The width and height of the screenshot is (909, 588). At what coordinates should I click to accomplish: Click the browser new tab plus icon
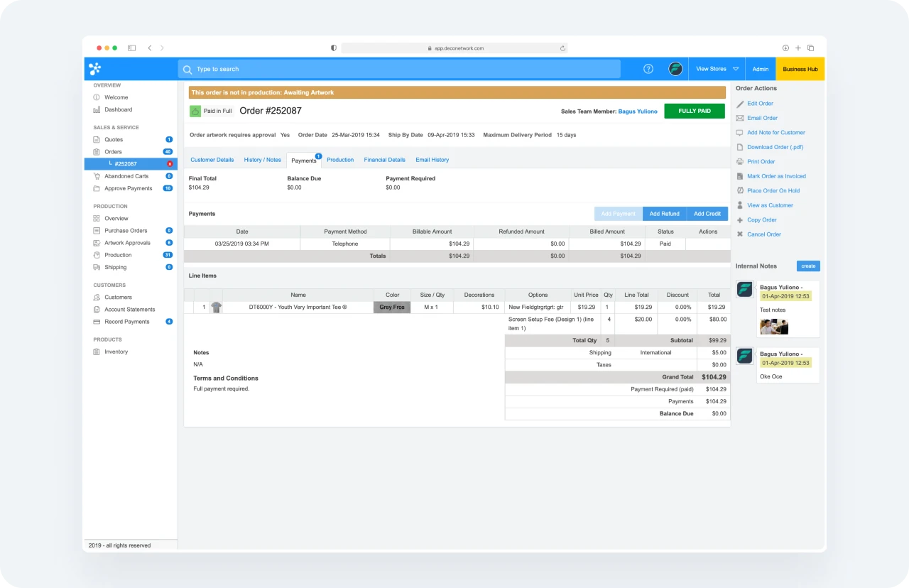pos(798,48)
